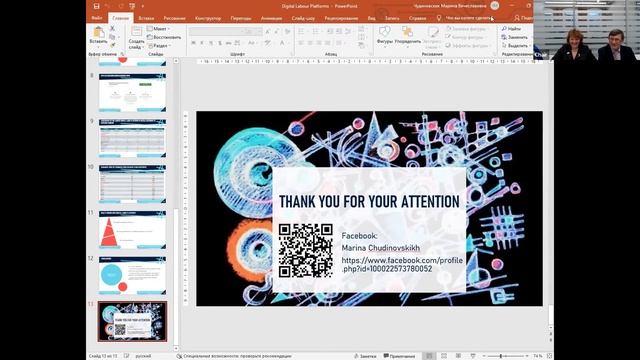This screenshot has width=640, height=360.
Task: Switch to Normal view icon in status bar
Action: [x=429, y=356]
